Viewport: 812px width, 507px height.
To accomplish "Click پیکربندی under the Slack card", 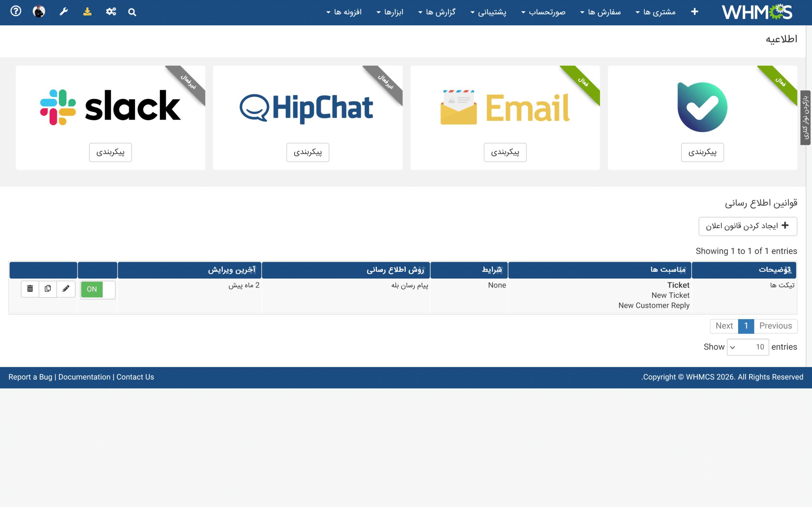I will (x=110, y=152).
